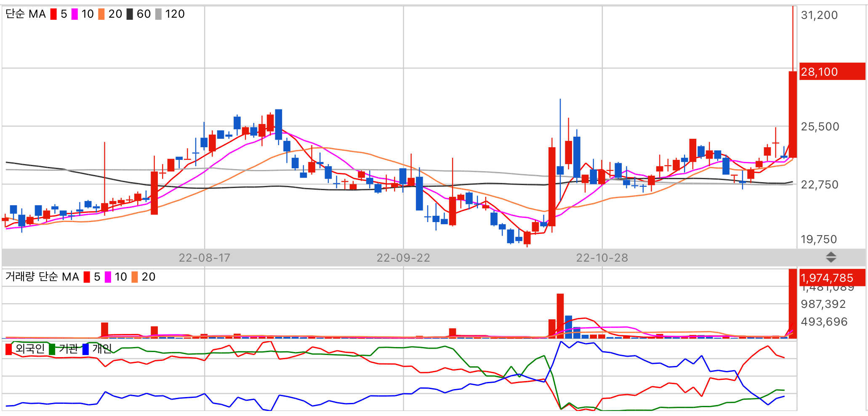Click the red 외국인 legend swatch
Screen dimensions: 868x416
8,349
